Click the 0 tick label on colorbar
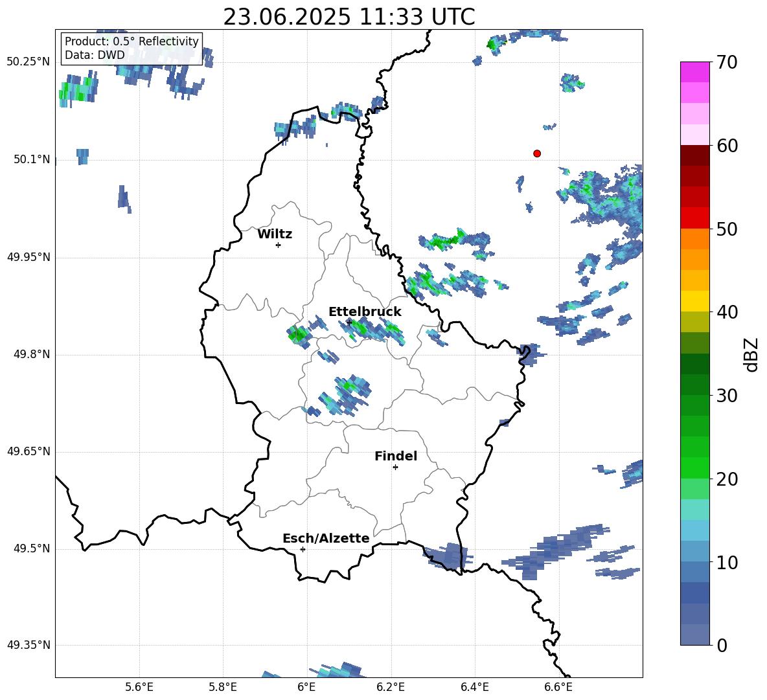The width and height of the screenshot is (767, 700). click(722, 645)
